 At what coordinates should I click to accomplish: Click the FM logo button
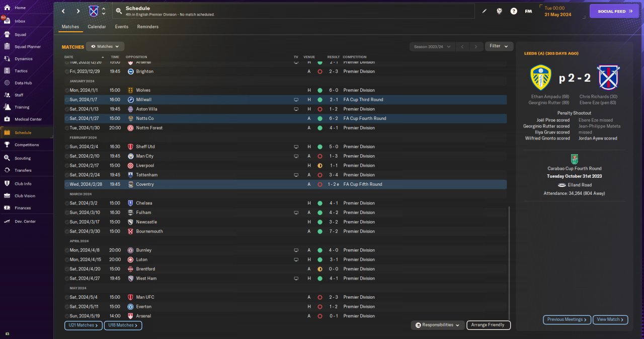(528, 11)
